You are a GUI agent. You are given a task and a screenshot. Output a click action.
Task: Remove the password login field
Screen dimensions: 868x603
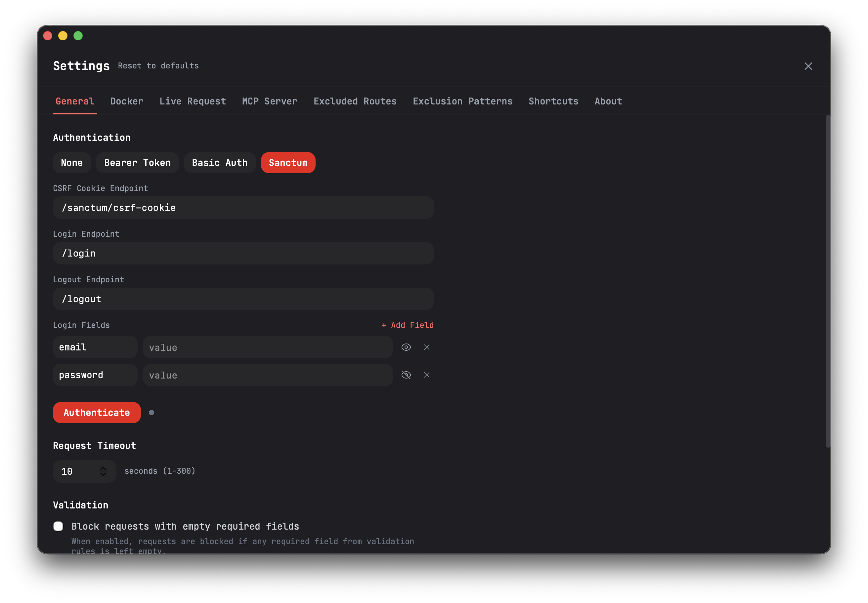[x=426, y=375]
